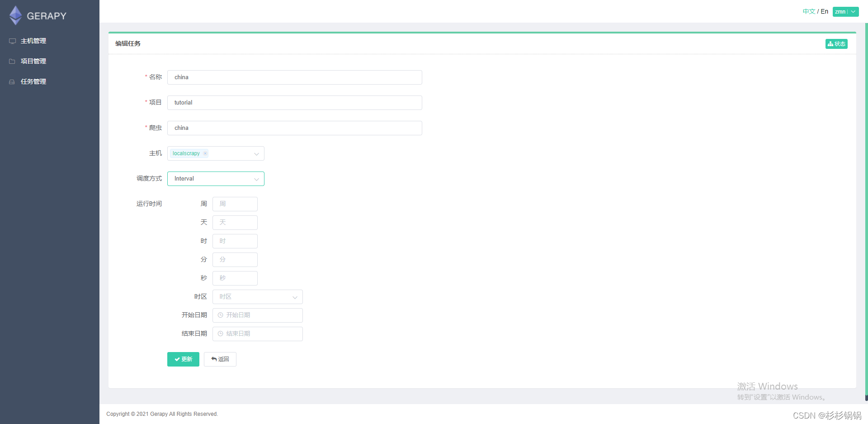
Task: Focus the 秒 seconds input
Action: tap(235, 278)
